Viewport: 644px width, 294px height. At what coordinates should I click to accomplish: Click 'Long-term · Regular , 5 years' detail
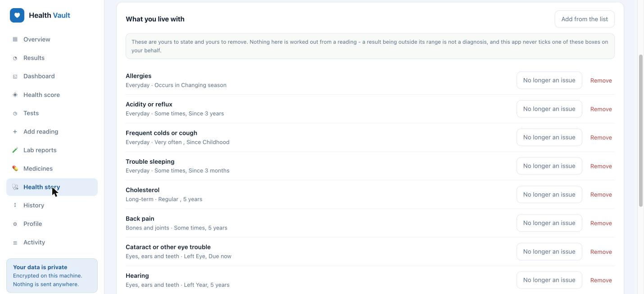tap(164, 199)
